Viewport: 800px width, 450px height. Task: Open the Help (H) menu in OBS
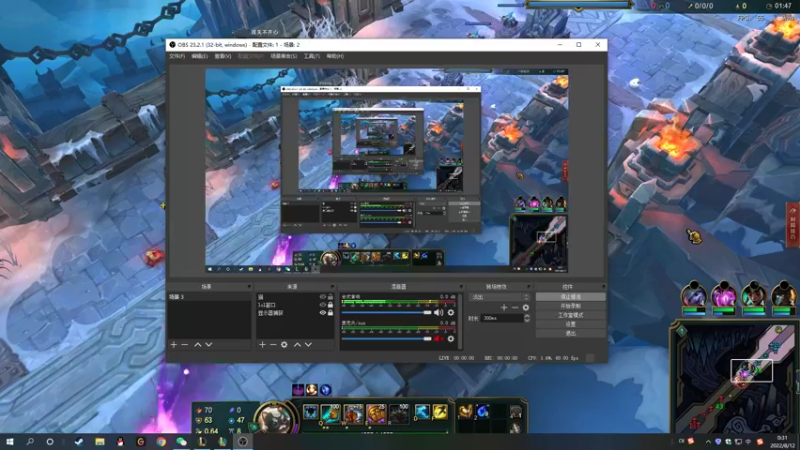335,56
